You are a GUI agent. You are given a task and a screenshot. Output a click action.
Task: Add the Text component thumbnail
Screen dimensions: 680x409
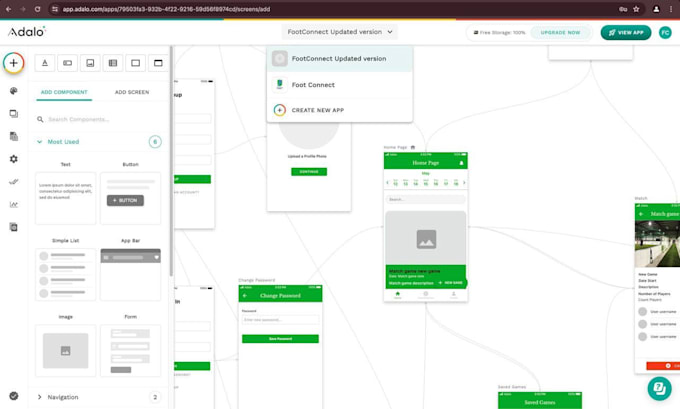tap(65, 198)
